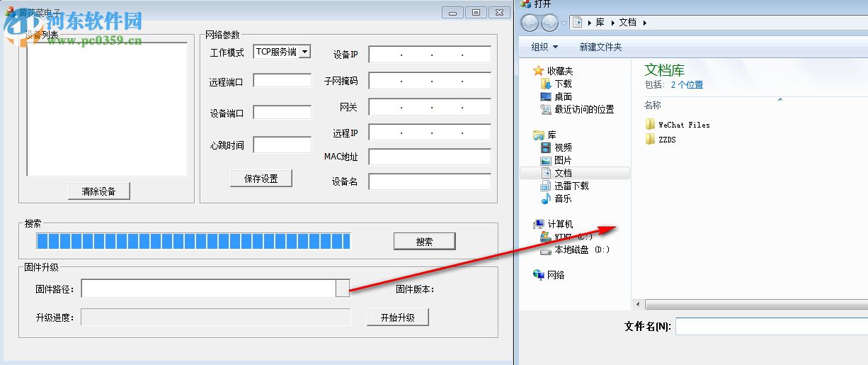Select the 文档 library in navigation pane
Viewport: 868px width, 365px height.
coord(574,173)
